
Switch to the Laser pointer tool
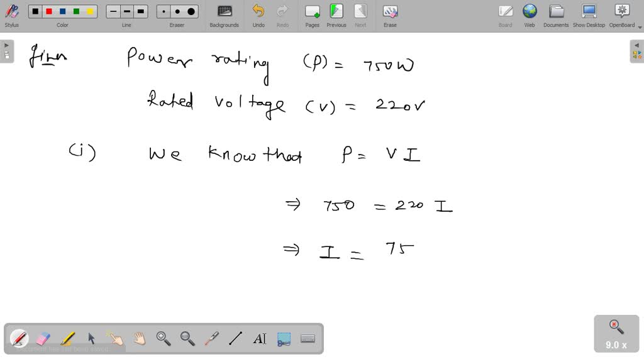pyautogui.click(x=211, y=339)
